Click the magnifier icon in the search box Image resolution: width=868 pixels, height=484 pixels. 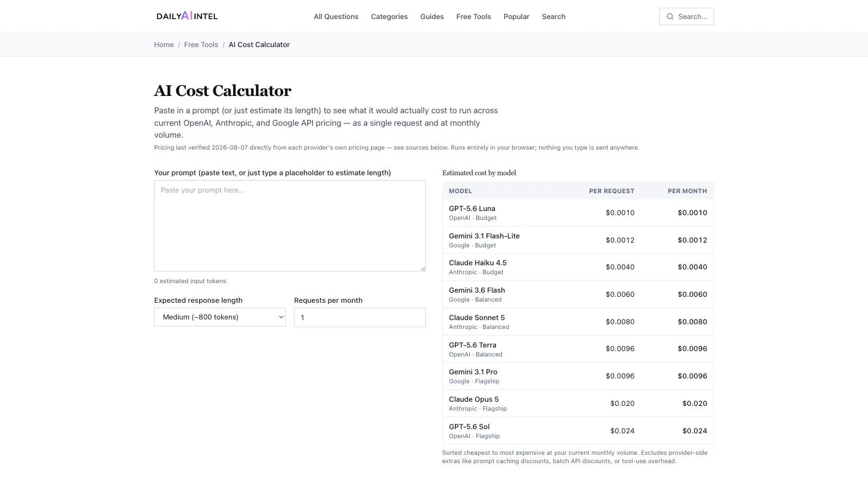pos(670,17)
